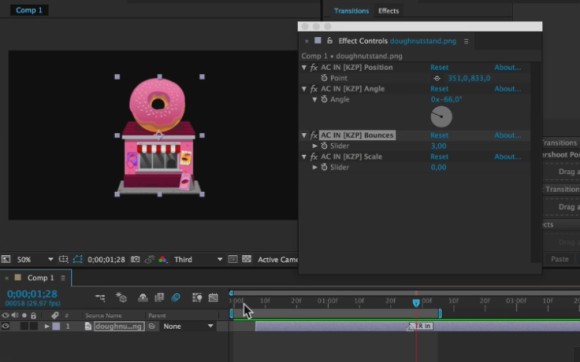Click the Point crosshair picker icon

(437, 78)
